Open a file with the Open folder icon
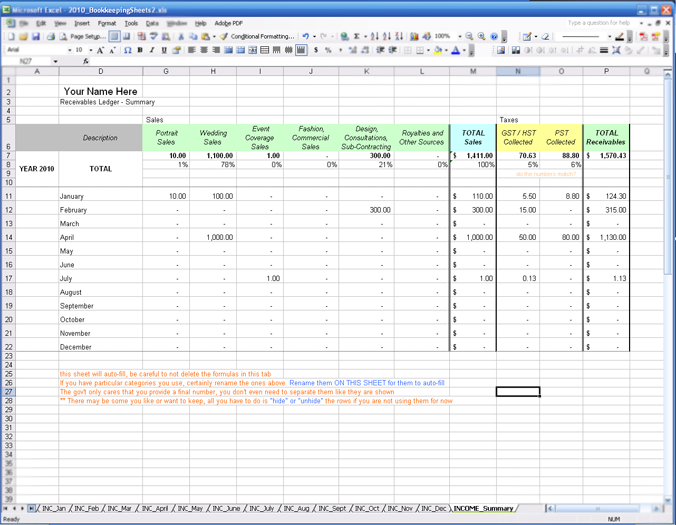The width and height of the screenshot is (676, 525). (23, 37)
